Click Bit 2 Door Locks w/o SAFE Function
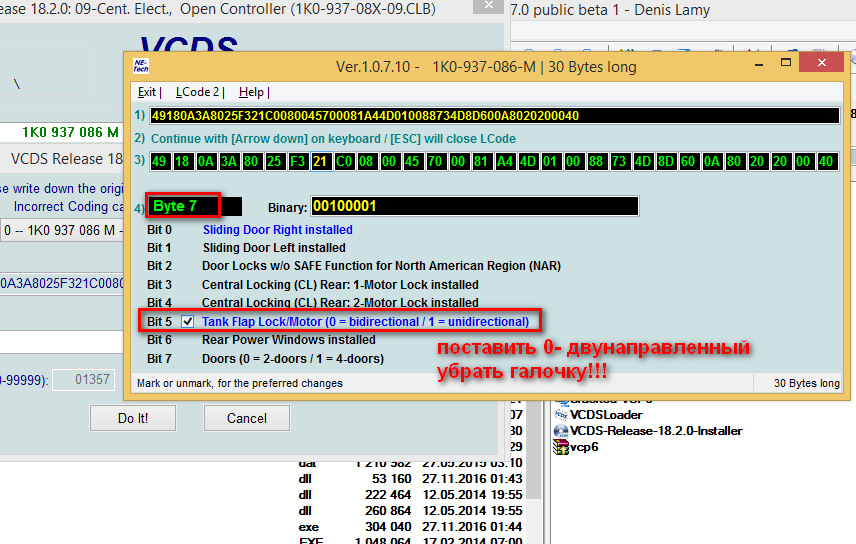The height and width of the screenshot is (544, 856). 382,266
